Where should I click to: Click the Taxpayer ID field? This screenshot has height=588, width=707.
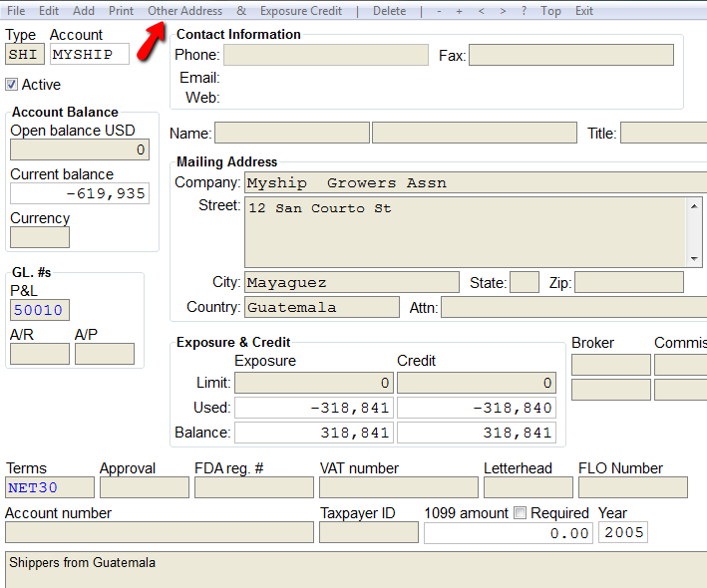369,532
